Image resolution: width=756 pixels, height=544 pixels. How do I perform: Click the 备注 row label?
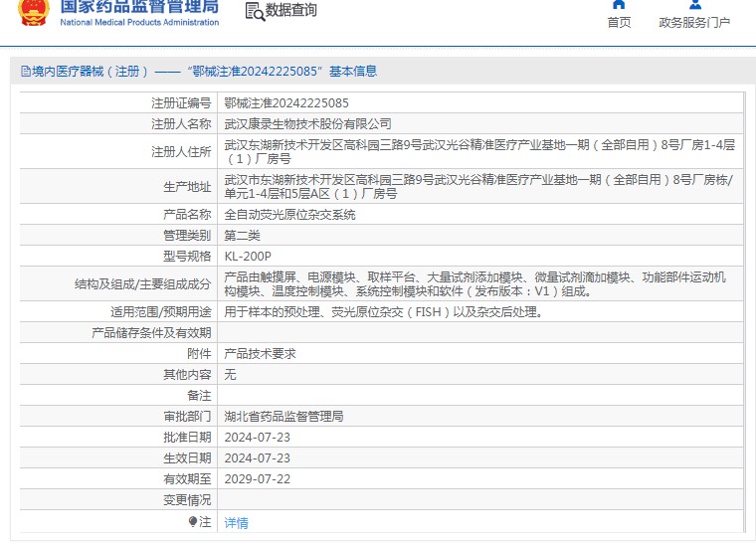pyautogui.click(x=199, y=396)
